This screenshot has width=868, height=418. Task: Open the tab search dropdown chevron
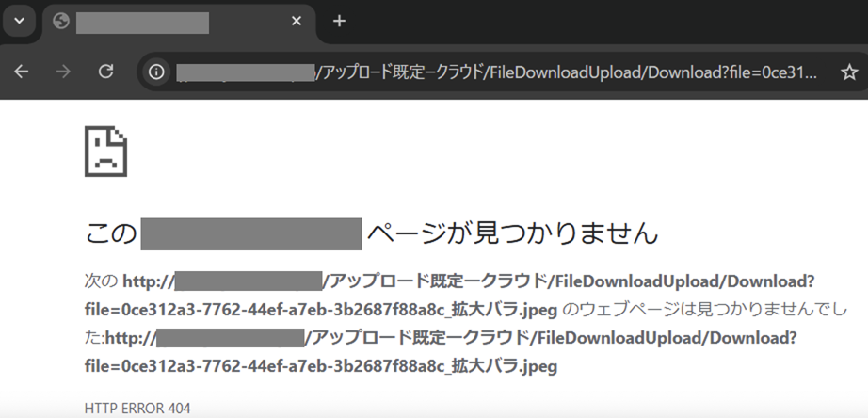pyautogui.click(x=19, y=21)
